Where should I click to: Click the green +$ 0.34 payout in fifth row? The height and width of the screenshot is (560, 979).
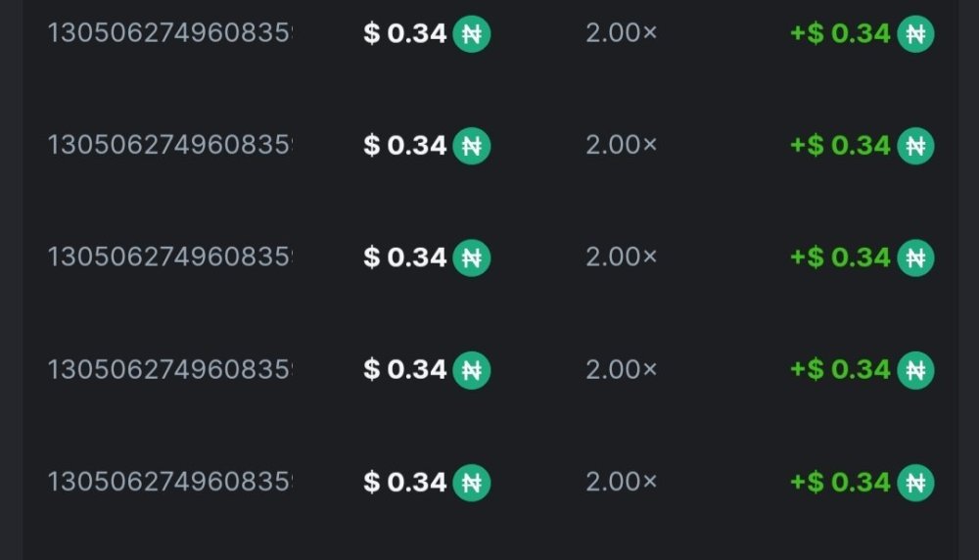(x=840, y=482)
